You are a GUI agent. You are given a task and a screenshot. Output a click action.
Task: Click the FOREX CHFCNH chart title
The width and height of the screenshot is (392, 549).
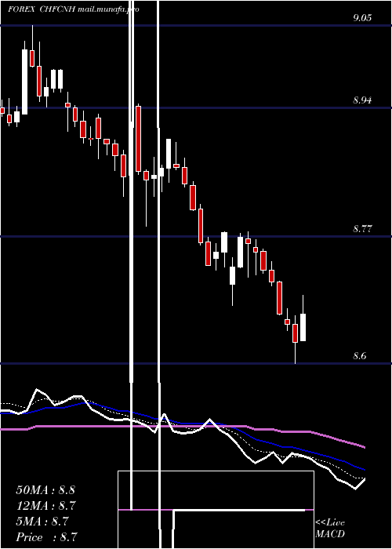pos(74,9)
